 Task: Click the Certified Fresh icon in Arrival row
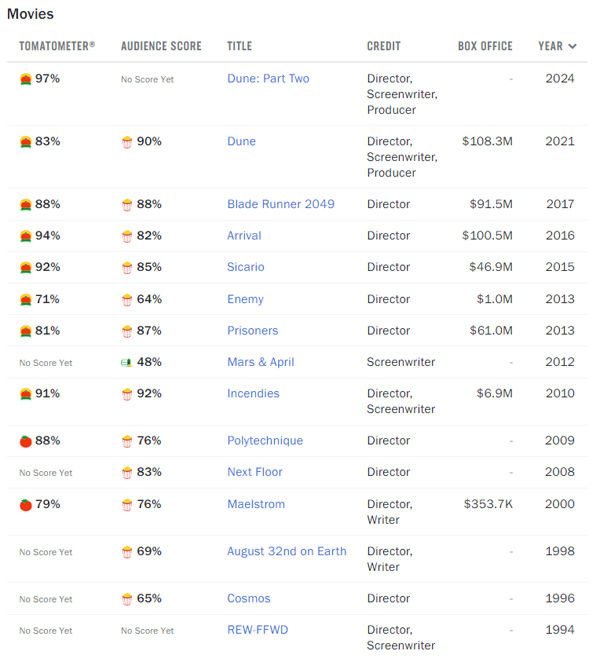click(26, 236)
